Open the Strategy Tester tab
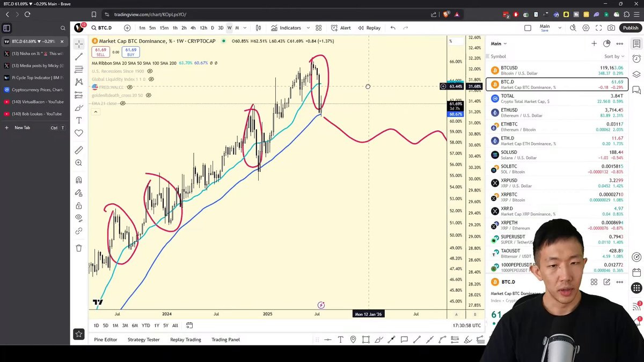This screenshot has height=362, width=644. 143,339
